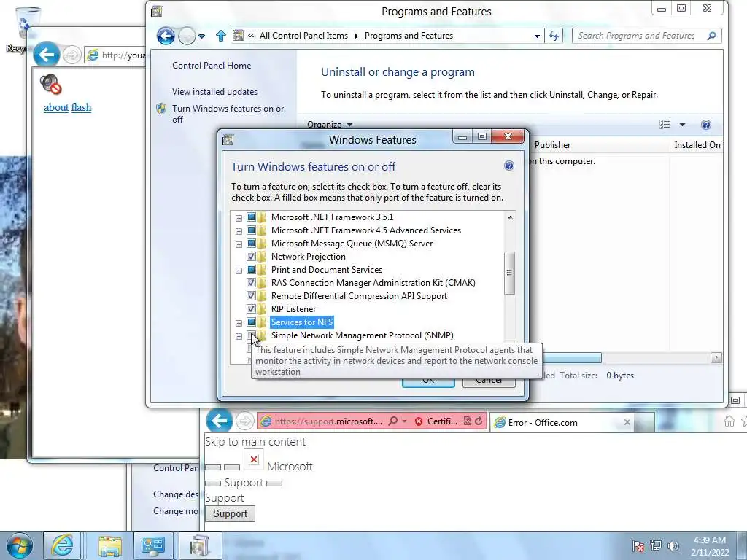Click refresh icon beside Programs and Features address bar

click(554, 36)
